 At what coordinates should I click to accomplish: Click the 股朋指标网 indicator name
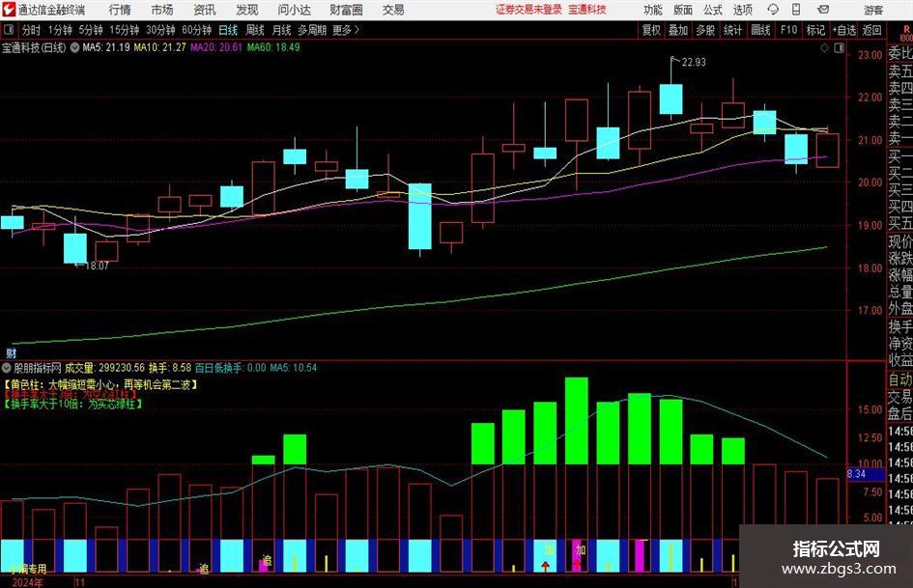(x=38, y=368)
